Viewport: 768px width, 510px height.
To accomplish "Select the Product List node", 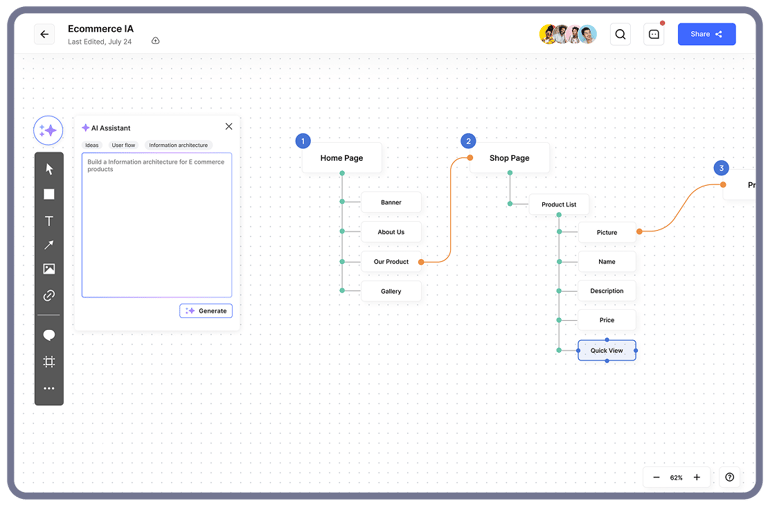I will click(559, 204).
